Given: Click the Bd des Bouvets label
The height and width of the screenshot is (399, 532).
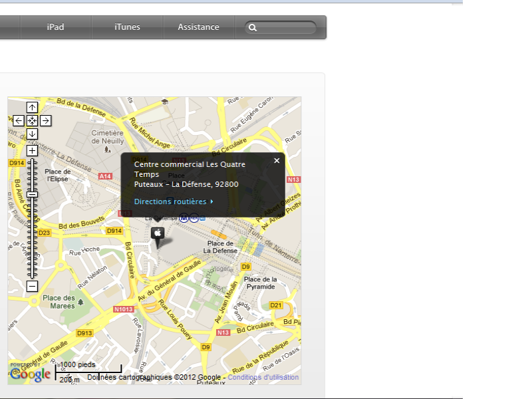Looking at the screenshot, I should [x=81, y=223].
